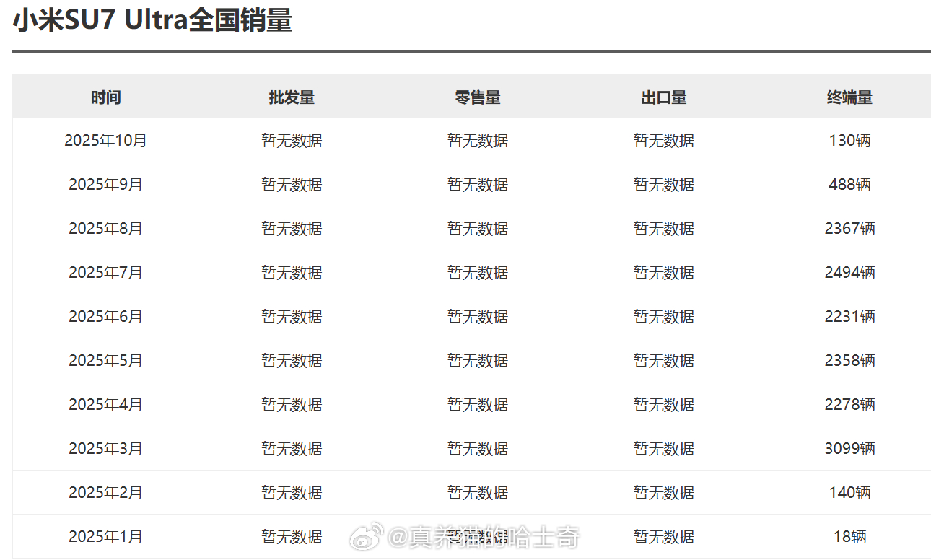Select the 2367辆 terminal sales value
This screenshot has width=931, height=560.
850,229
